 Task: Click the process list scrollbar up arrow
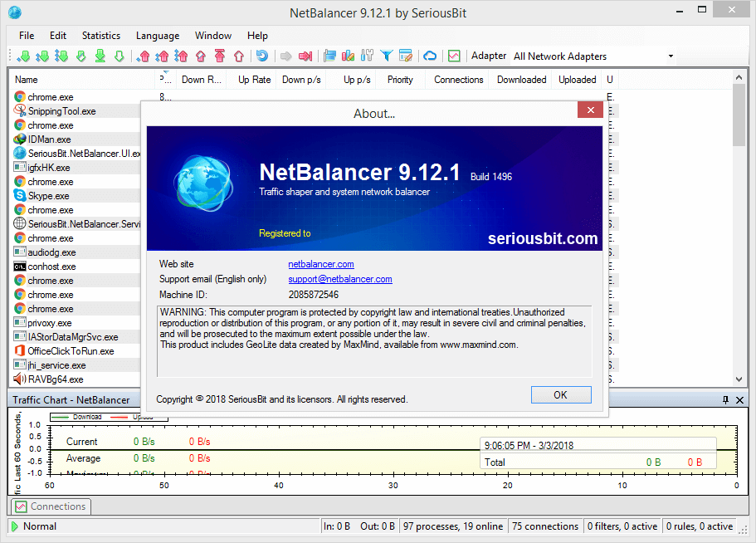pyautogui.click(x=739, y=77)
